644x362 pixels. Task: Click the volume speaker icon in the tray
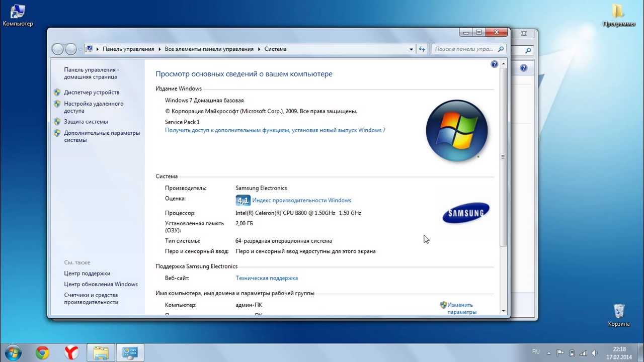pyautogui.click(x=595, y=353)
